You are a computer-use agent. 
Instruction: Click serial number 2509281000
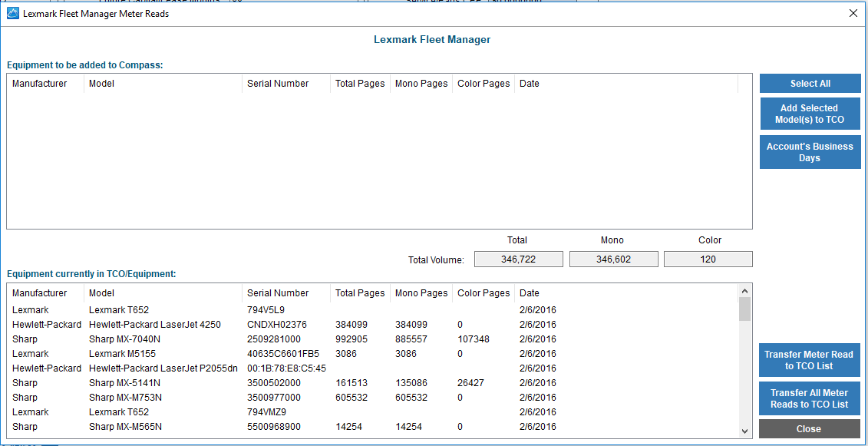point(273,339)
